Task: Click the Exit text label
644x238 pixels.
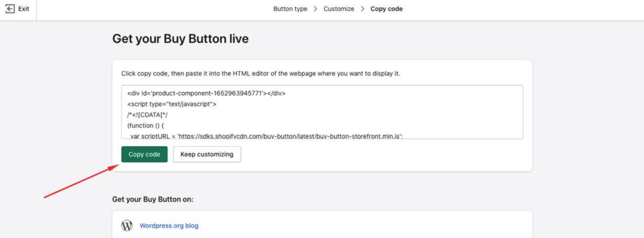Action: pos(24,9)
